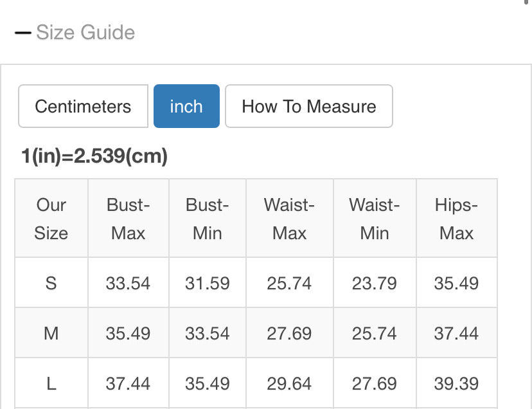
Task: Click the 1(in)=2.539(cm) conversion text
Action: pos(94,156)
